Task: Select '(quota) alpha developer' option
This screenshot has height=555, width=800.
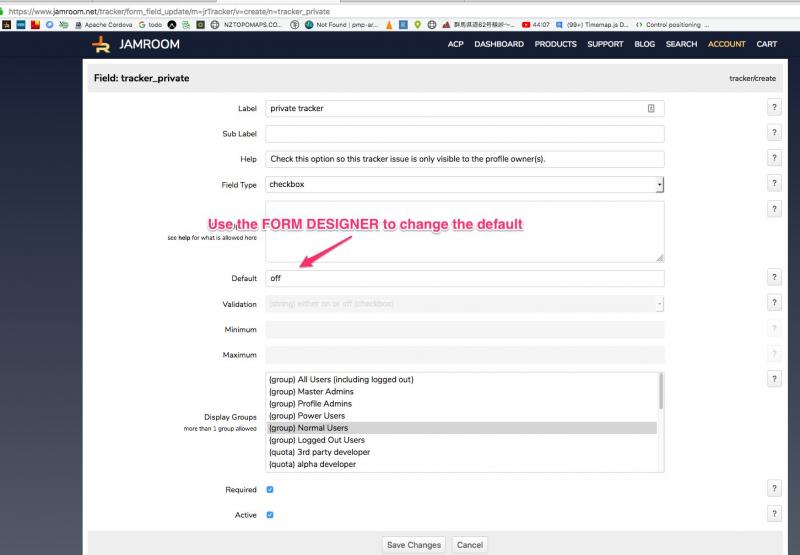Action: coord(462,464)
